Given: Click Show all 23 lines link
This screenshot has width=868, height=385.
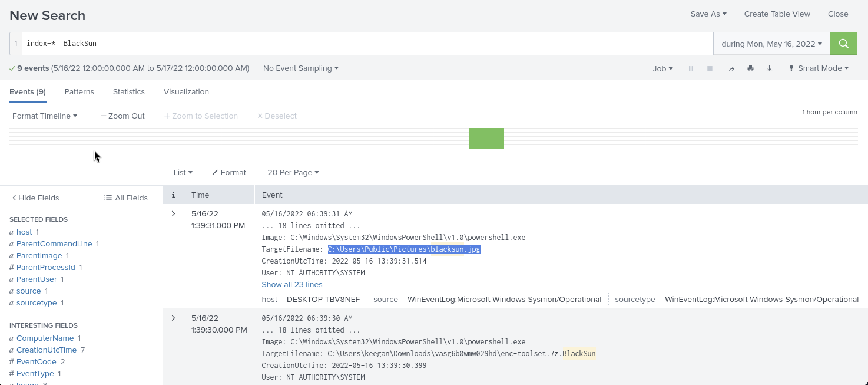Looking at the screenshot, I should tap(292, 284).
